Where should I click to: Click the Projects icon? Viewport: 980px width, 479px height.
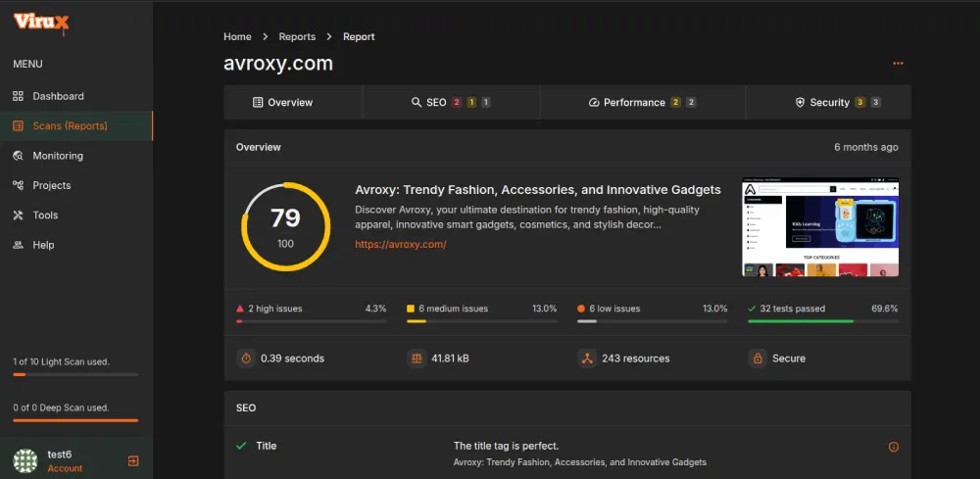tap(18, 185)
